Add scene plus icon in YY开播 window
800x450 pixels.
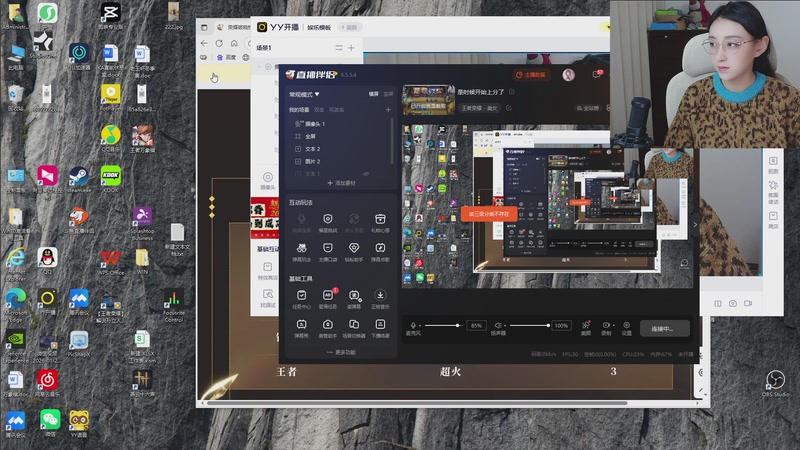351,48
